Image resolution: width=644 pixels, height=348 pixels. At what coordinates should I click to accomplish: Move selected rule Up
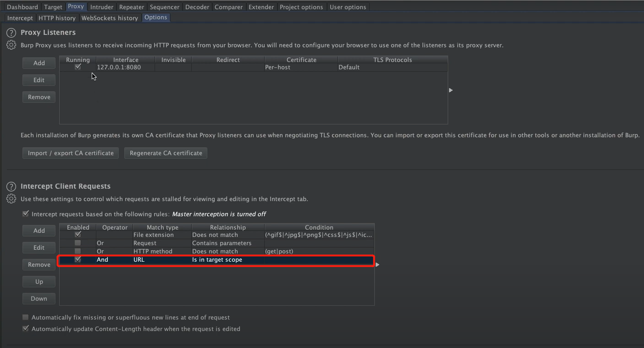(x=39, y=281)
